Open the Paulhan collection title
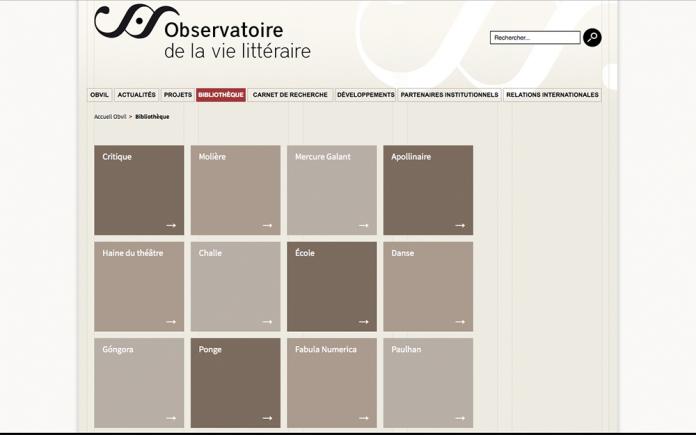 pyautogui.click(x=406, y=349)
